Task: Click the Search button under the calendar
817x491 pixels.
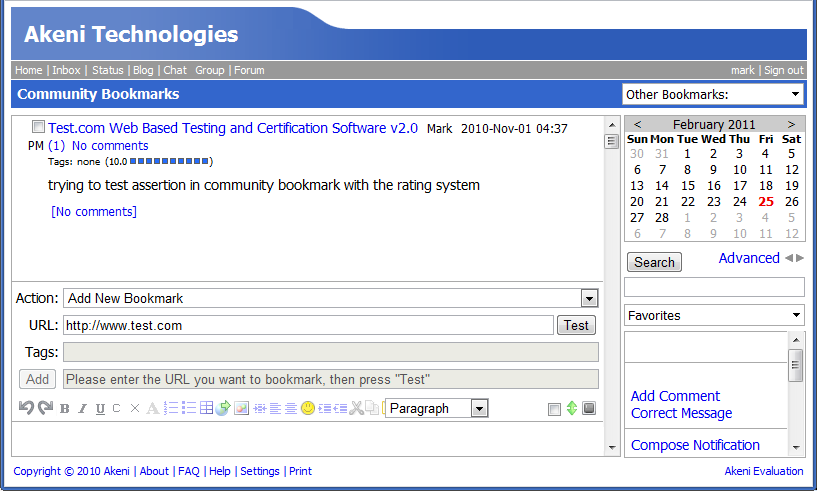Action: [x=654, y=262]
